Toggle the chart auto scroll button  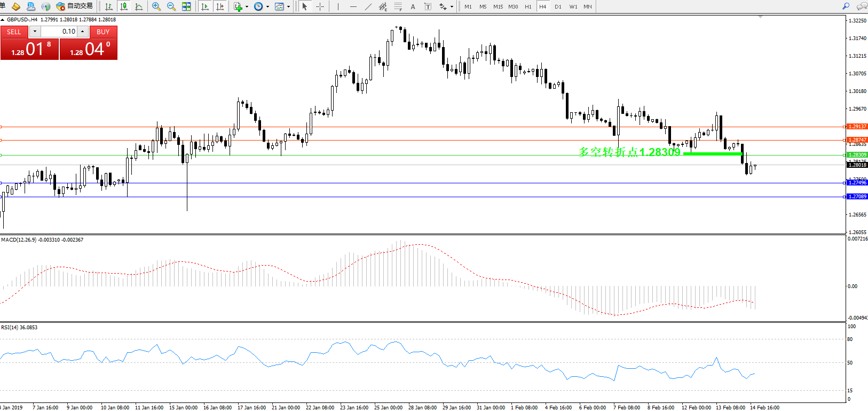tap(204, 6)
